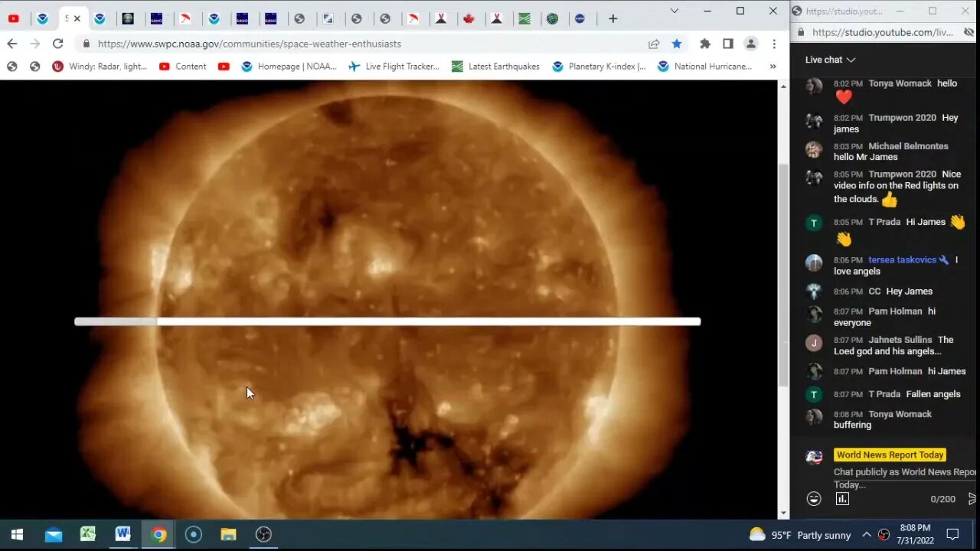
Task: Switch to the Canadian maple leaf tab
Action: click(x=469, y=18)
